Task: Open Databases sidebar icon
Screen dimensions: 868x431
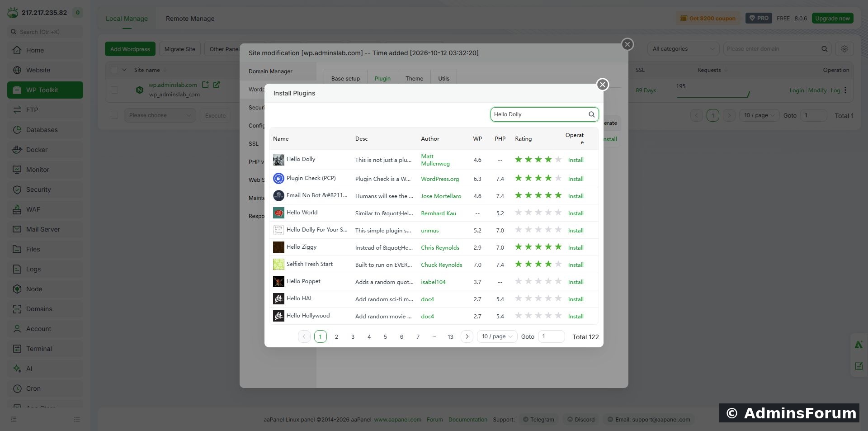Action: (17, 130)
